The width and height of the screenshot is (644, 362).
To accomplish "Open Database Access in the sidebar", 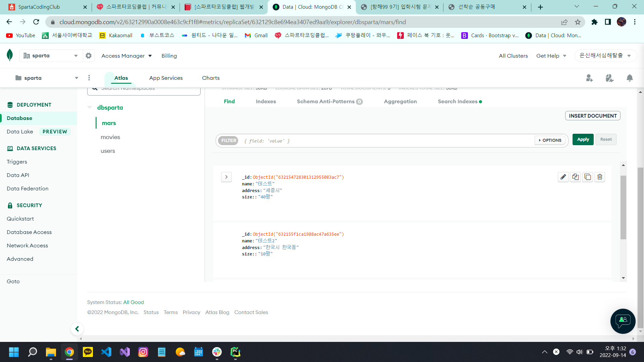I will click(29, 232).
